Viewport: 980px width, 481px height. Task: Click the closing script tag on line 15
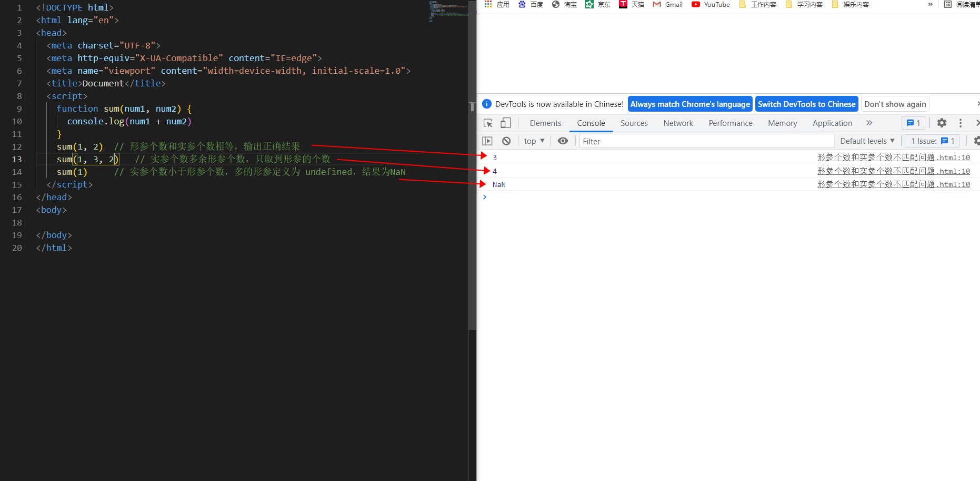coord(69,184)
